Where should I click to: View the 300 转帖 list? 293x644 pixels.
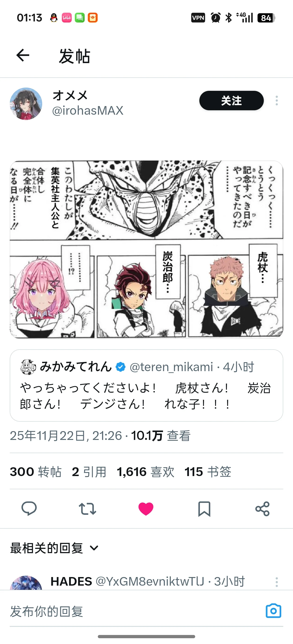click(35, 472)
